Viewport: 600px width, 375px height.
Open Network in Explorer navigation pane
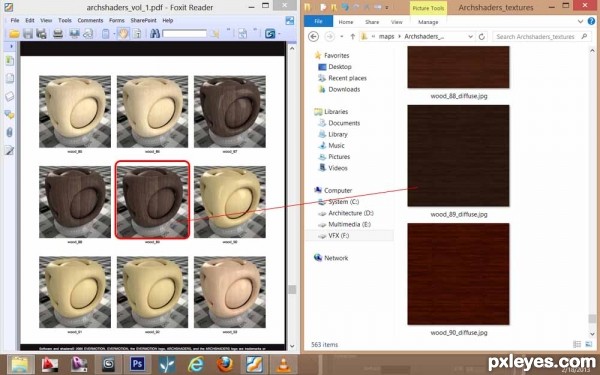(x=336, y=258)
